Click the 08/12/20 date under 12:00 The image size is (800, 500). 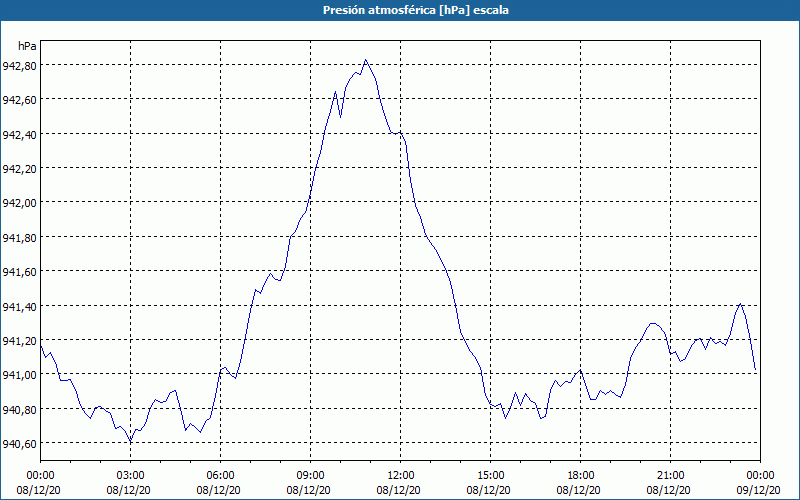coord(398,490)
